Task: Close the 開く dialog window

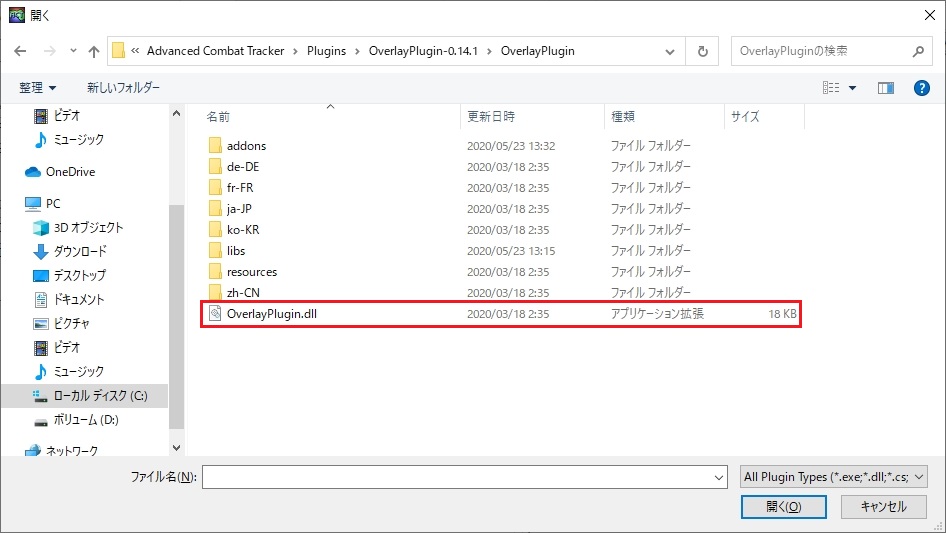Action: (930, 15)
